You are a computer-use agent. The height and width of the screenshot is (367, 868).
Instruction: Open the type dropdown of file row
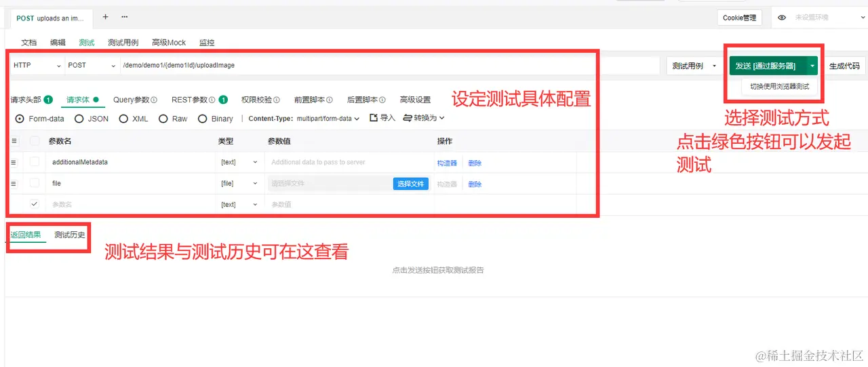point(239,184)
